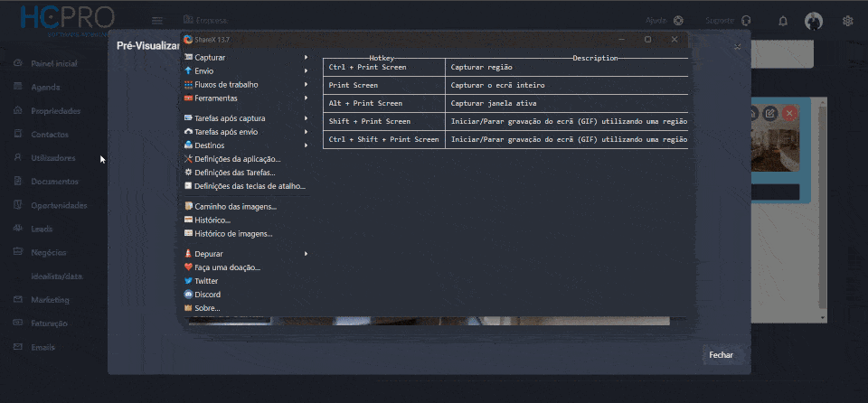The height and width of the screenshot is (403, 868).
Task: Open Documentos in the HCPRO sidebar
Action: pos(53,182)
